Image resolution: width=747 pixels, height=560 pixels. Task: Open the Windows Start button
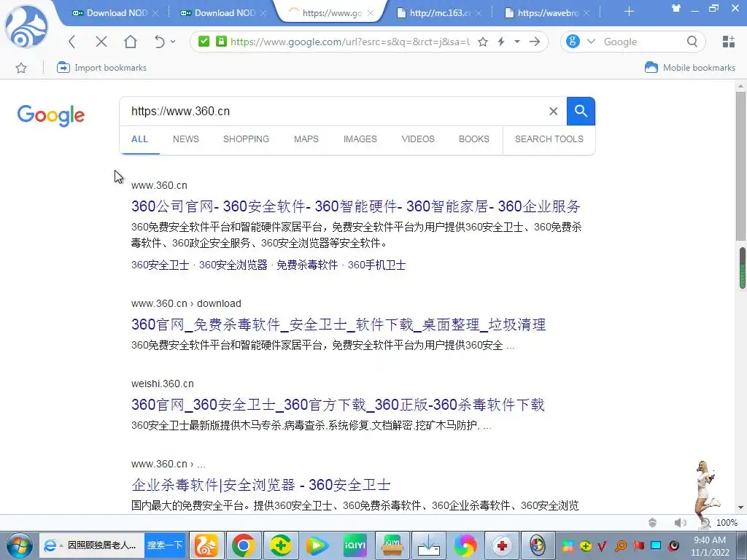(18, 545)
